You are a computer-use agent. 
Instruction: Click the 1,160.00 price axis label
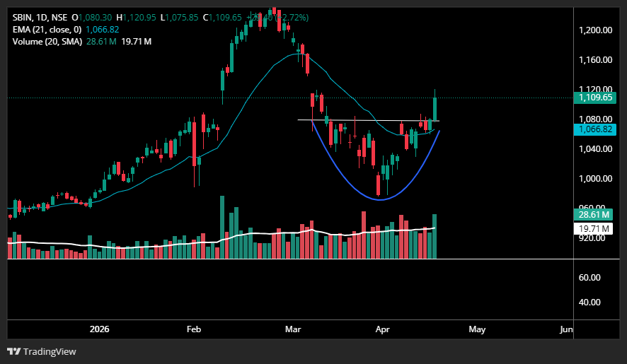click(x=595, y=60)
